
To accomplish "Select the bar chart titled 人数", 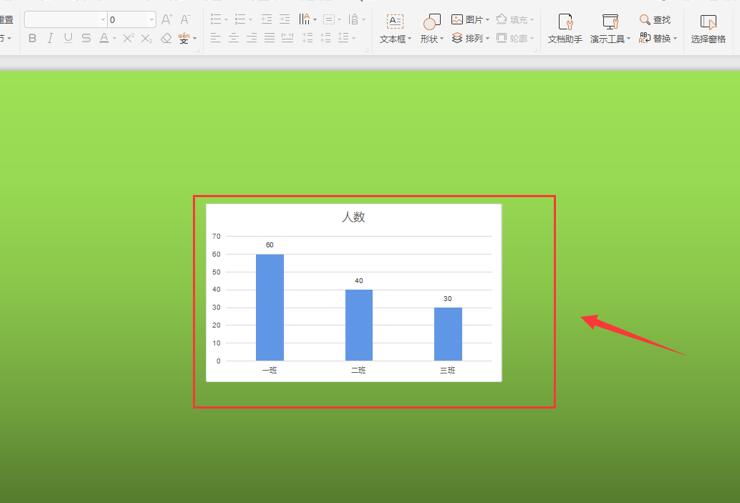I will [353, 292].
